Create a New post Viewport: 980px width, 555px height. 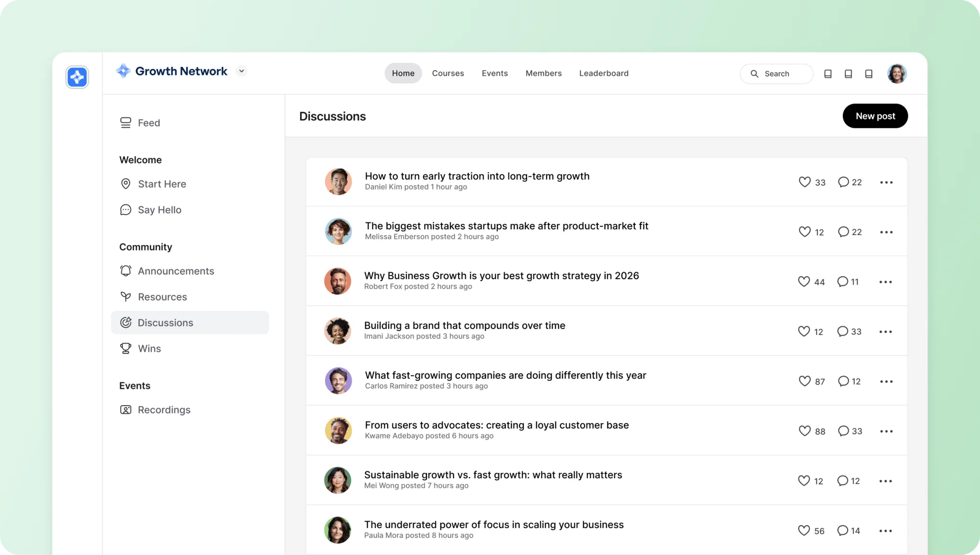pyautogui.click(x=875, y=116)
